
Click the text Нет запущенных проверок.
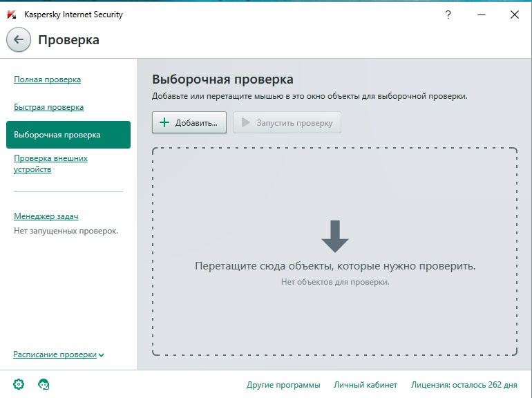(x=66, y=231)
